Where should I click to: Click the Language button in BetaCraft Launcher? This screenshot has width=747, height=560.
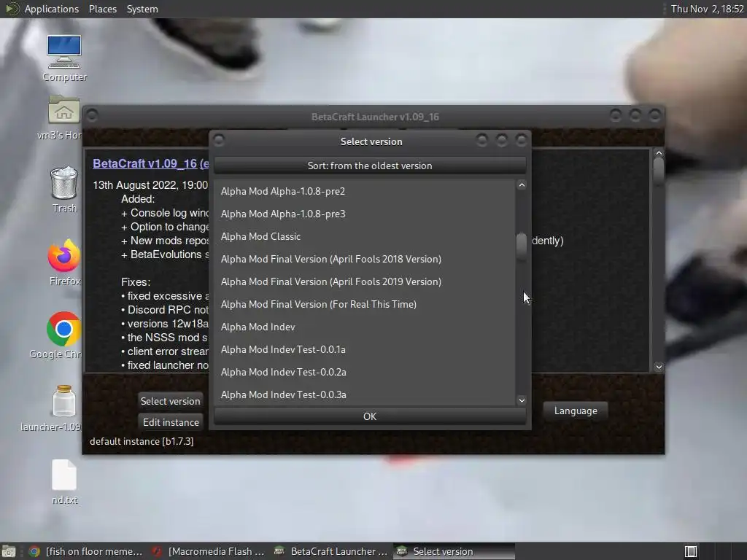coord(576,411)
